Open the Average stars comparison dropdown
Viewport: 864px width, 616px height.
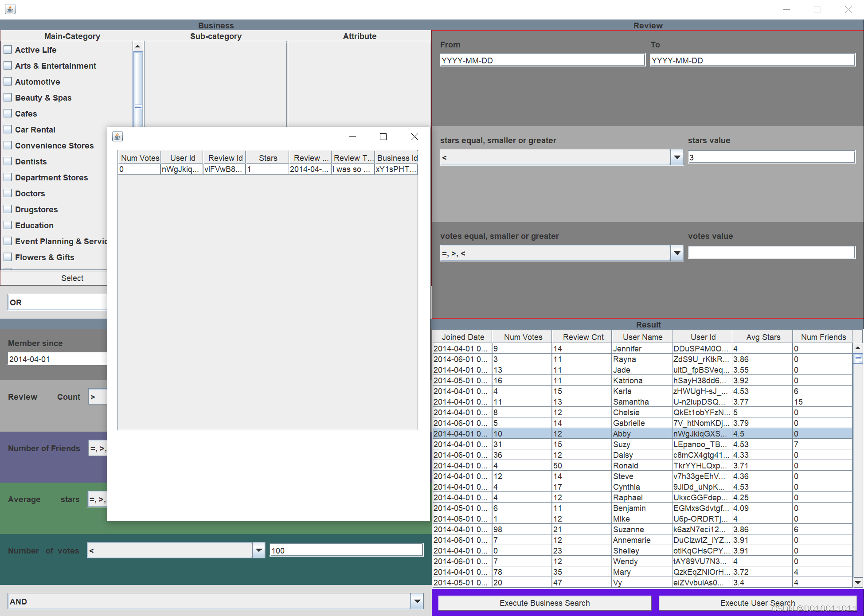click(x=98, y=499)
